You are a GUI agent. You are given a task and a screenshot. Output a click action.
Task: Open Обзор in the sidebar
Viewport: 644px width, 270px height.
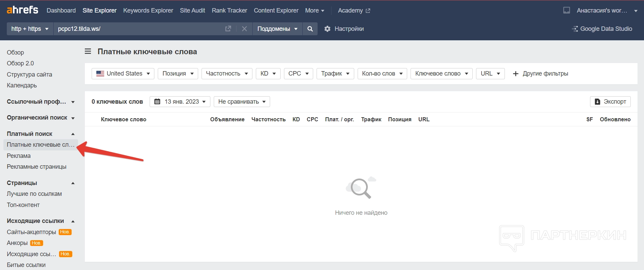15,53
